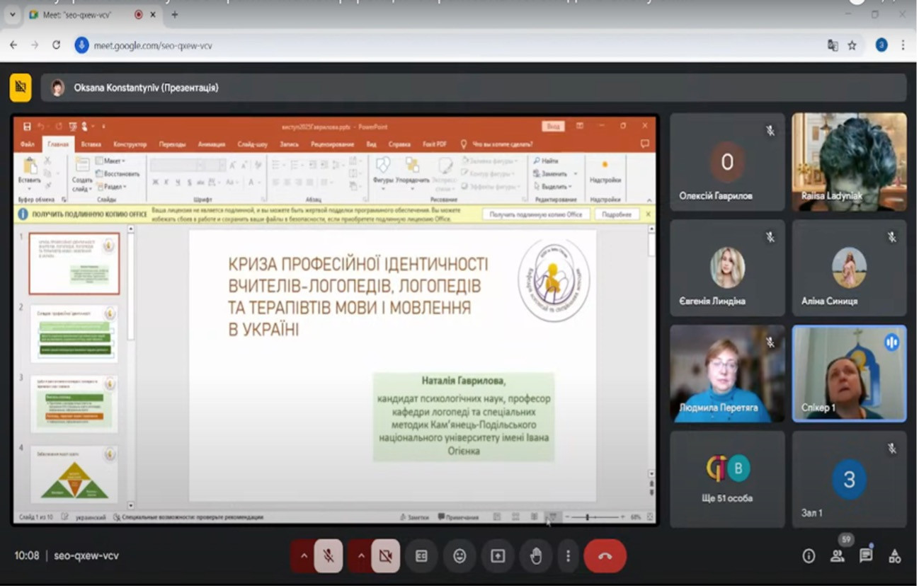Open the 'Ще 51 особа' tile
This screenshot has height=588, width=919.
(727, 480)
